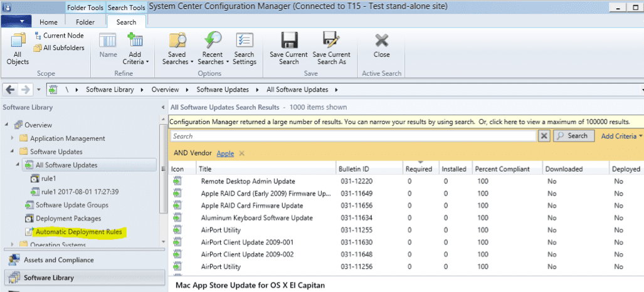Expand the Operating Systems folder
644x292 pixels.
pyautogui.click(x=13, y=245)
